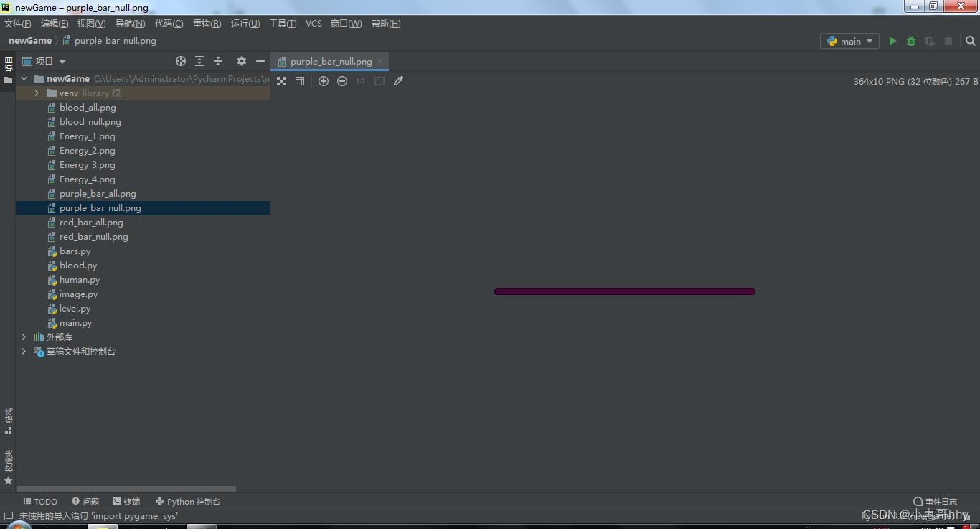
Task: Open the main run configuration dropdown
Action: (x=850, y=41)
